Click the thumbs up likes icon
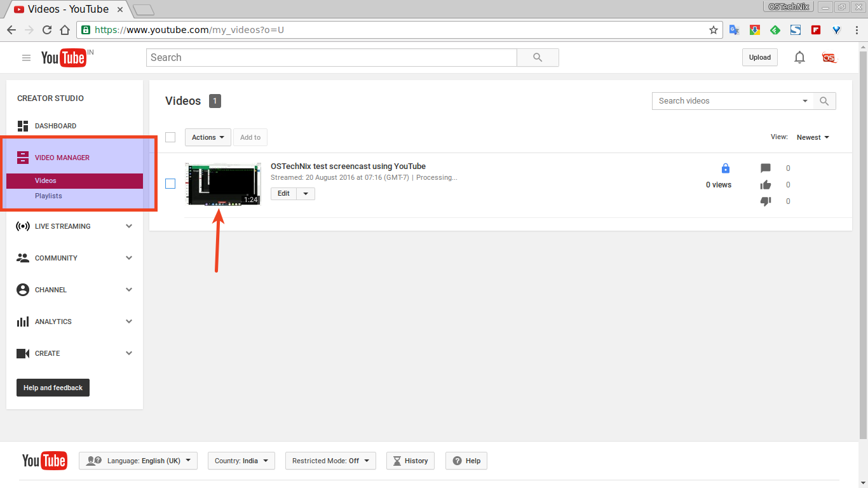 [766, 185]
